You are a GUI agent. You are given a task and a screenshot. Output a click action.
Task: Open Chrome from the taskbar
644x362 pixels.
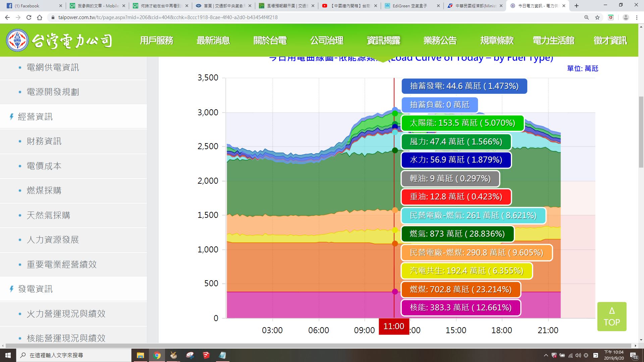pyautogui.click(x=157, y=355)
